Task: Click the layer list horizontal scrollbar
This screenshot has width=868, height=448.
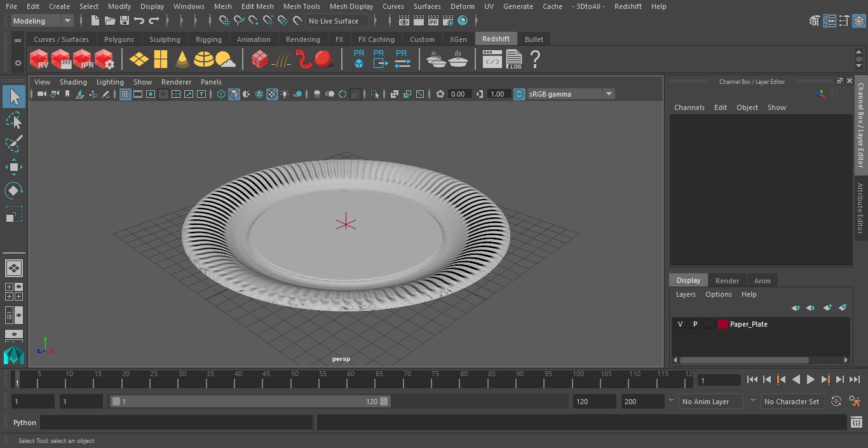Action: coord(744,360)
